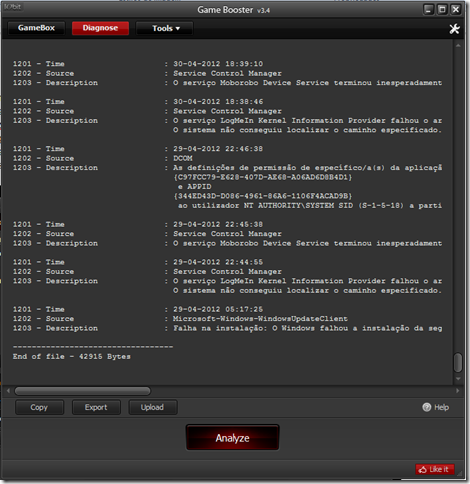Select the Diagnose tab
This screenshot has width=470, height=484.
[100, 28]
